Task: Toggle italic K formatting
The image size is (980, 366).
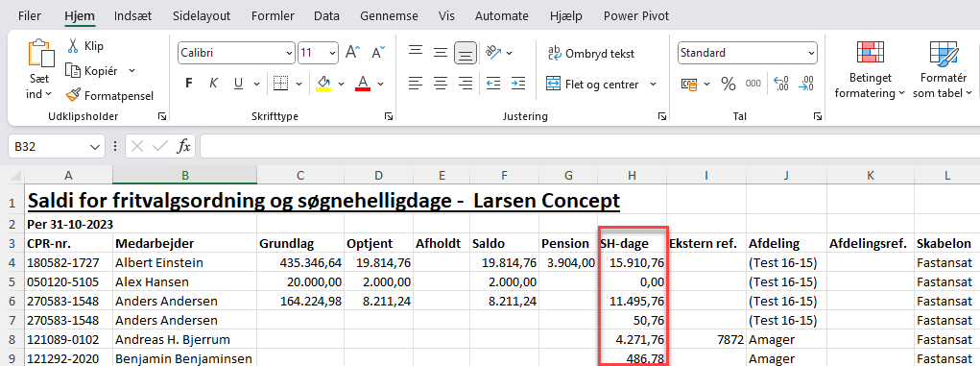Action: 214,84
